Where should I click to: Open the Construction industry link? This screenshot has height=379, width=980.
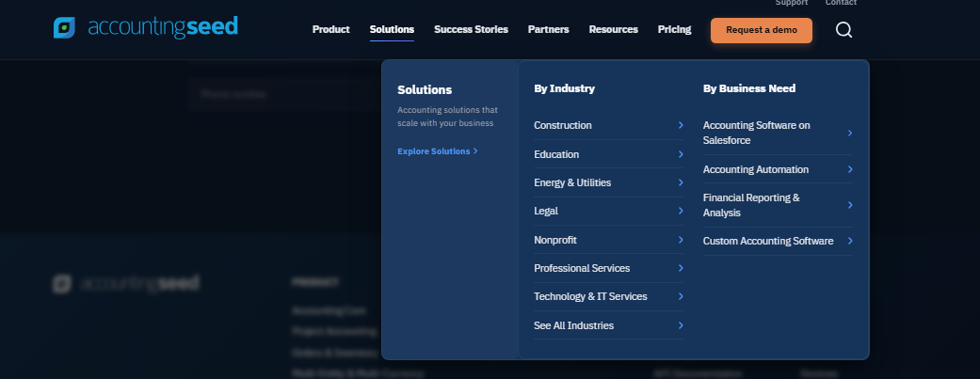coord(609,125)
